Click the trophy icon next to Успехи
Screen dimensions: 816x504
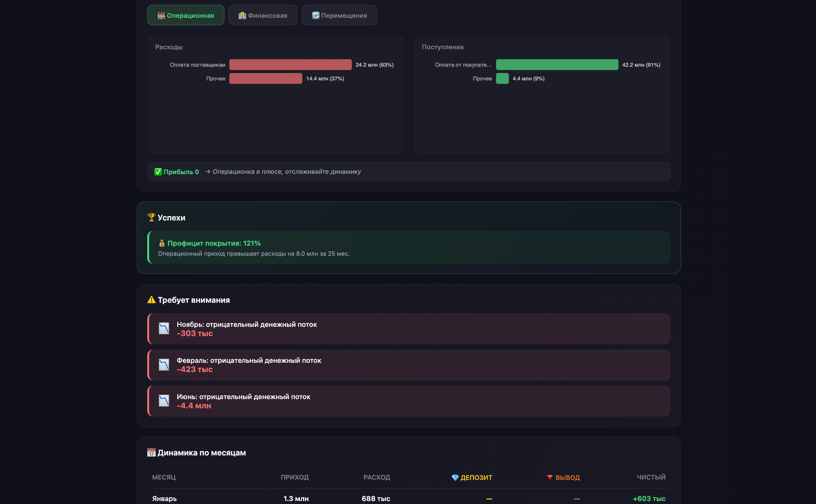point(151,217)
